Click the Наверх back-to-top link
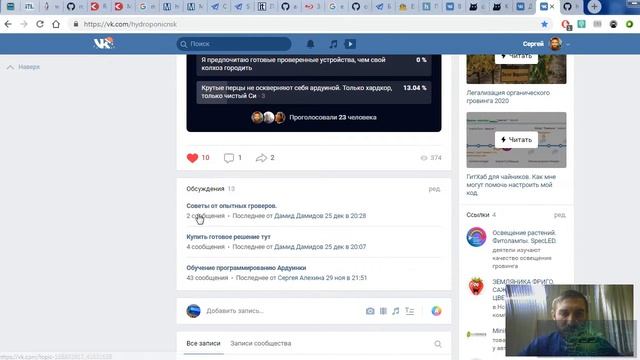The width and height of the screenshot is (640, 360). pyautogui.click(x=24, y=67)
